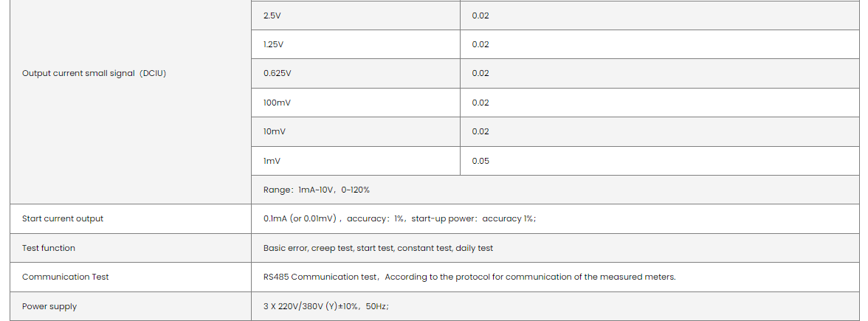Click the 1mV range cell

click(x=272, y=161)
